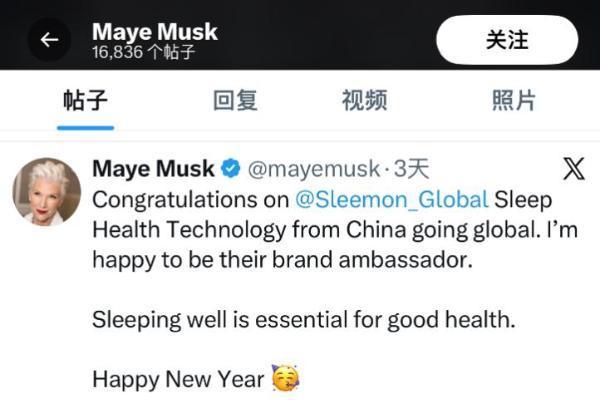Click the Happy New Year text
Viewport: 600px width, 400px height.
[178, 379]
